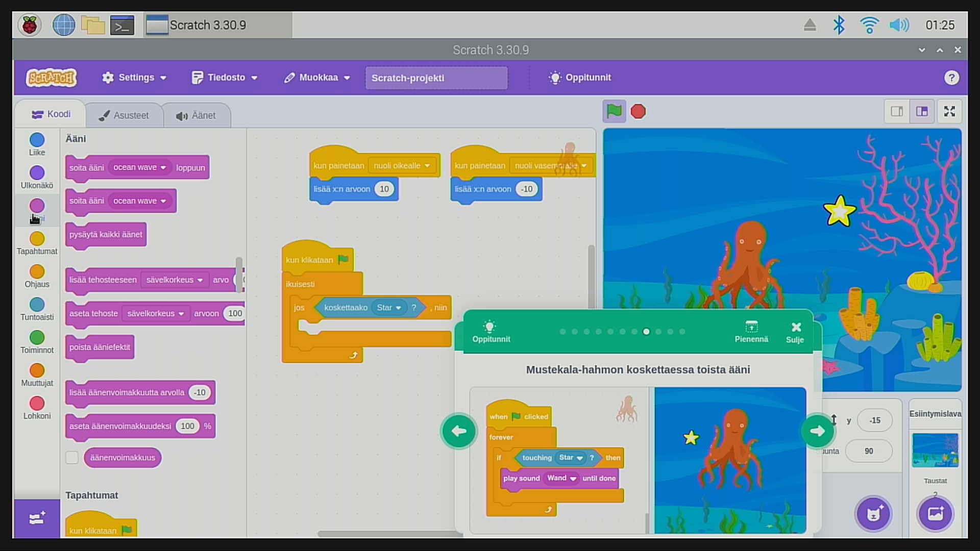Click soita ääni ocean wave block
This screenshot has width=980, height=551.
click(121, 202)
